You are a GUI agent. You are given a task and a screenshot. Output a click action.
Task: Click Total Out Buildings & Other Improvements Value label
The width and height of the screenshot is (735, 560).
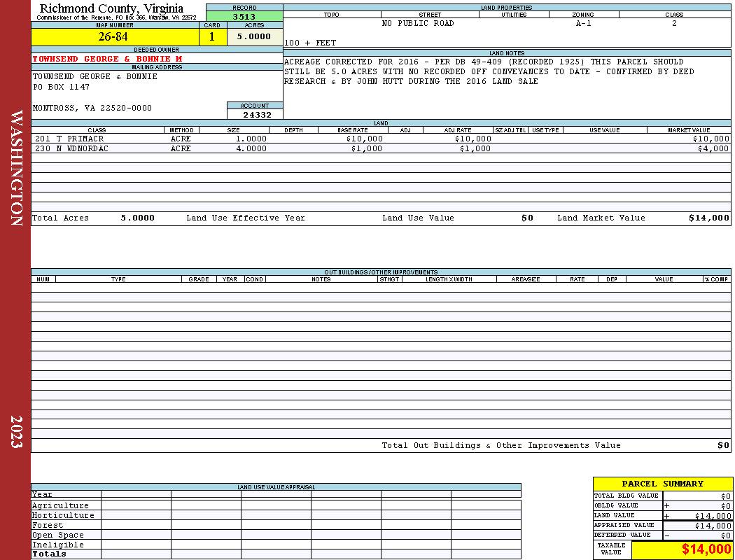501,446
